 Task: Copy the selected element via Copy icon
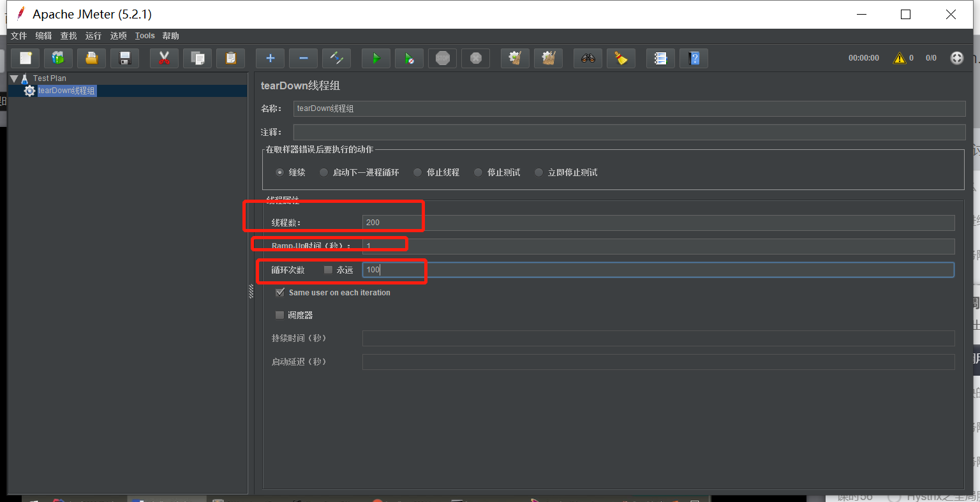tap(198, 58)
